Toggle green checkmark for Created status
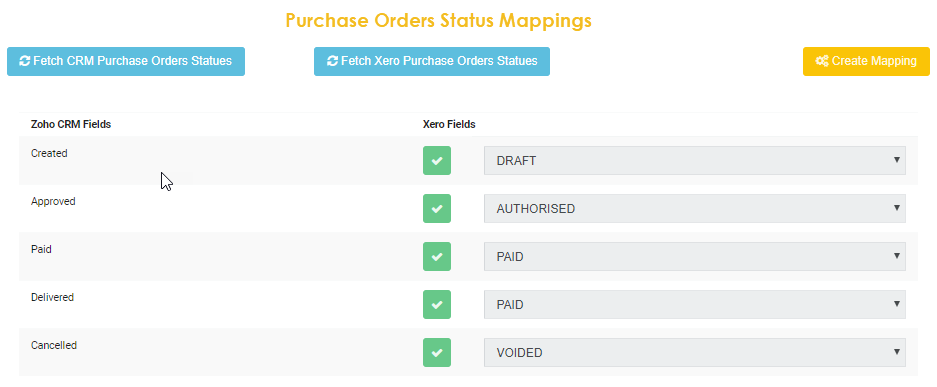The width and height of the screenshot is (937, 387). (437, 161)
